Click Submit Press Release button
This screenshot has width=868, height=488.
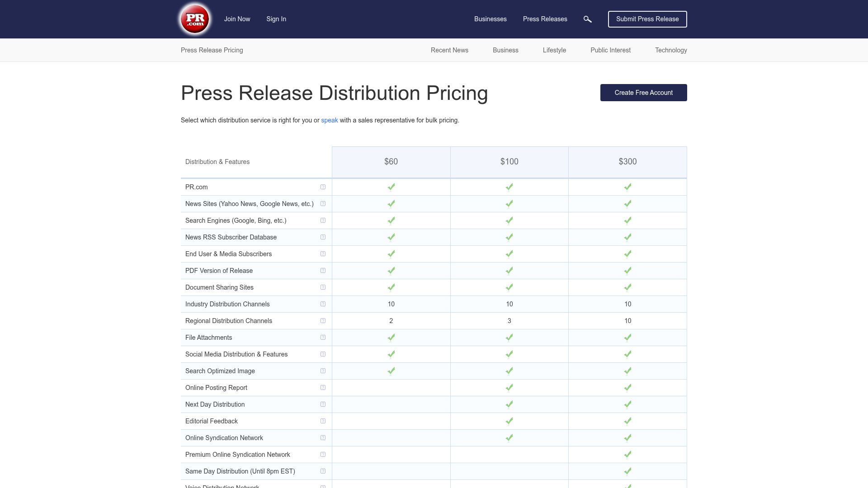(x=647, y=19)
